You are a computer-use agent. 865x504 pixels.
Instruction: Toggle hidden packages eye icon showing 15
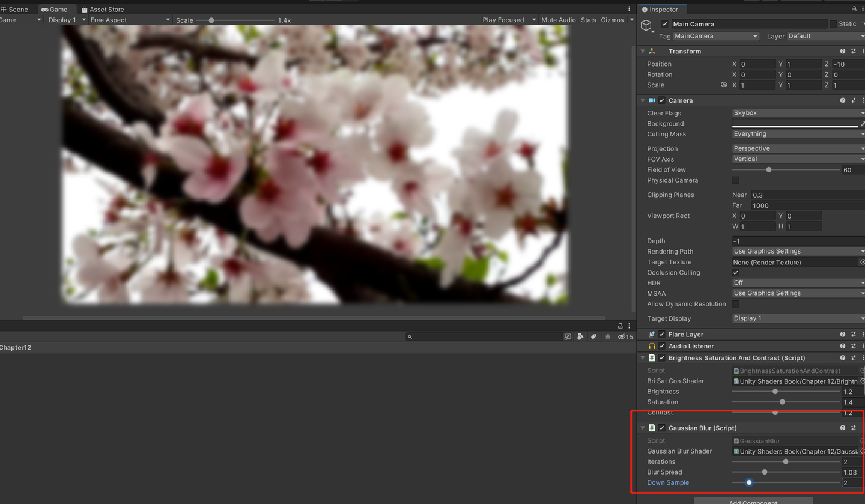point(625,337)
